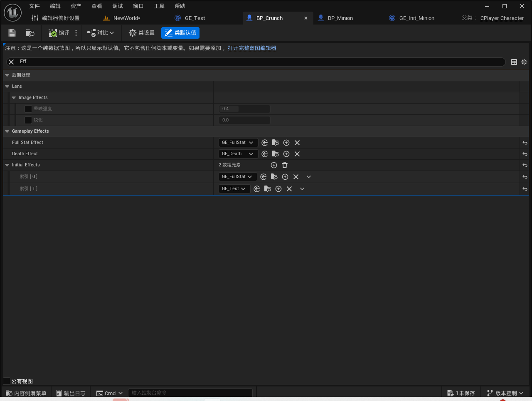This screenshot has height=401, width=532.
Task: Add element to Initial Effects array
Action: click(x=274, y=165)
